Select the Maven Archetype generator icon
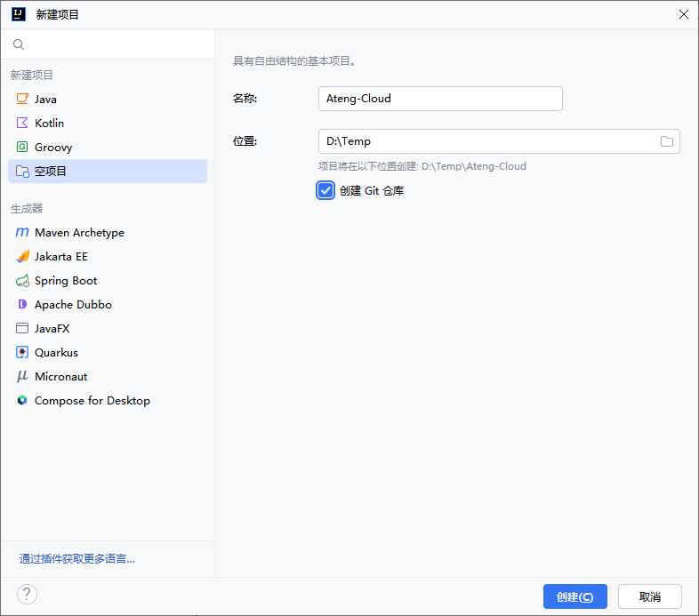This screenshot has height=616, width=699. (x=22, y=233)
